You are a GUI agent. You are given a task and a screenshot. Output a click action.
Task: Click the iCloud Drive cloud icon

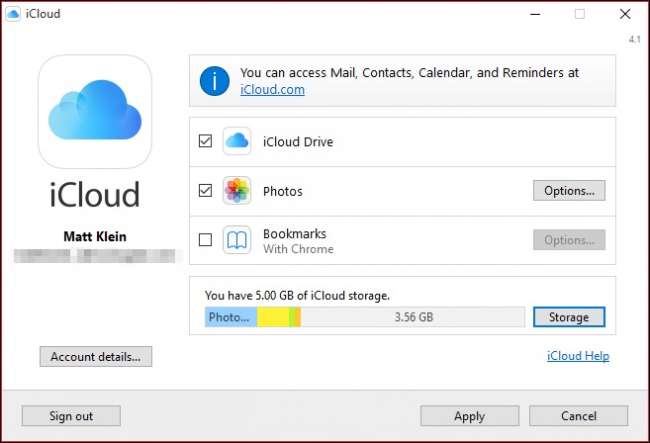[236, 141]
